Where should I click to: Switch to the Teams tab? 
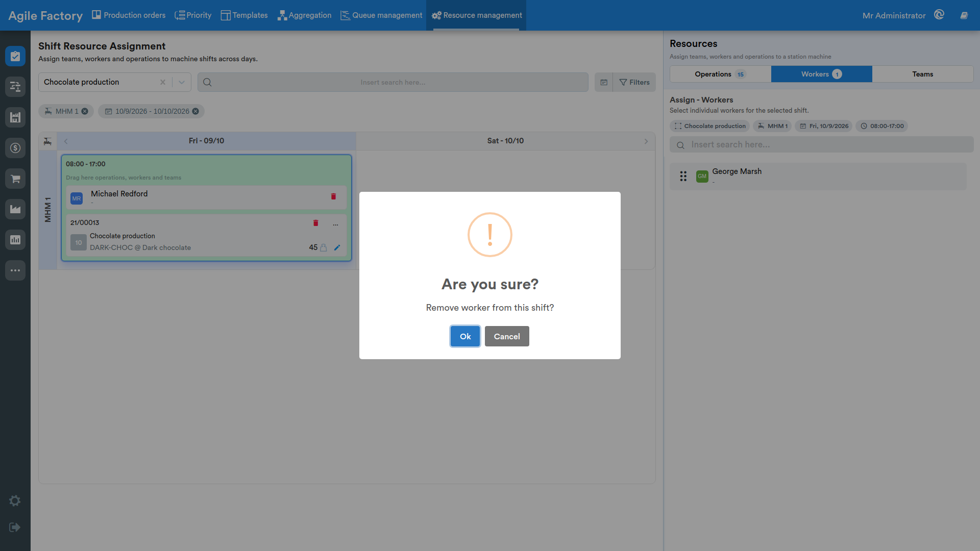click(922, 74)
